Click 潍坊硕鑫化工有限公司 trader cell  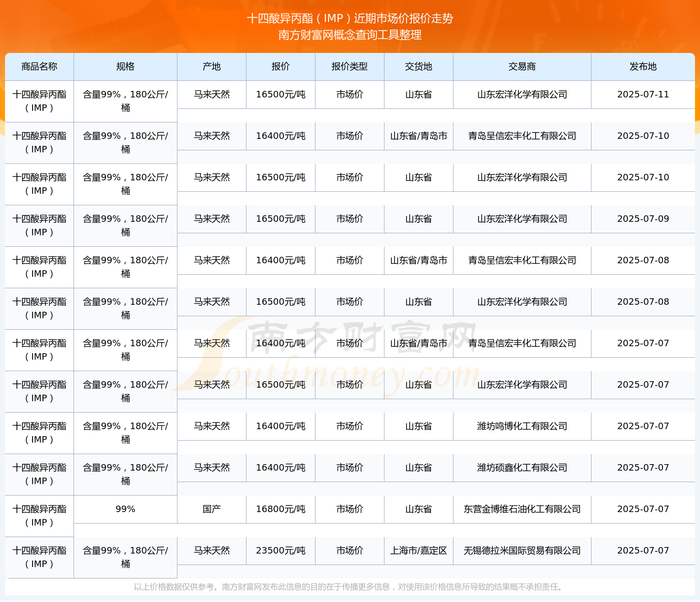click(522, 468)
